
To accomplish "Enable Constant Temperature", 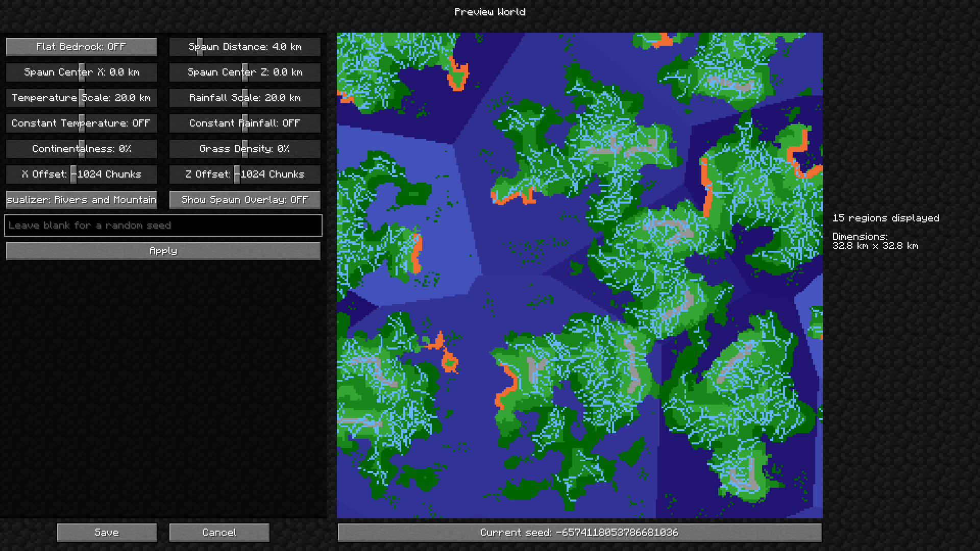I will (82, 123).
